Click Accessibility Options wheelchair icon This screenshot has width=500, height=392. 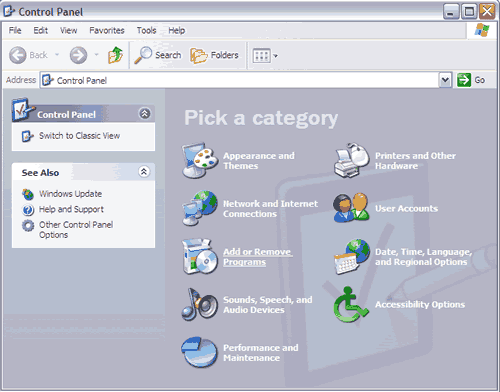[351, 304]
